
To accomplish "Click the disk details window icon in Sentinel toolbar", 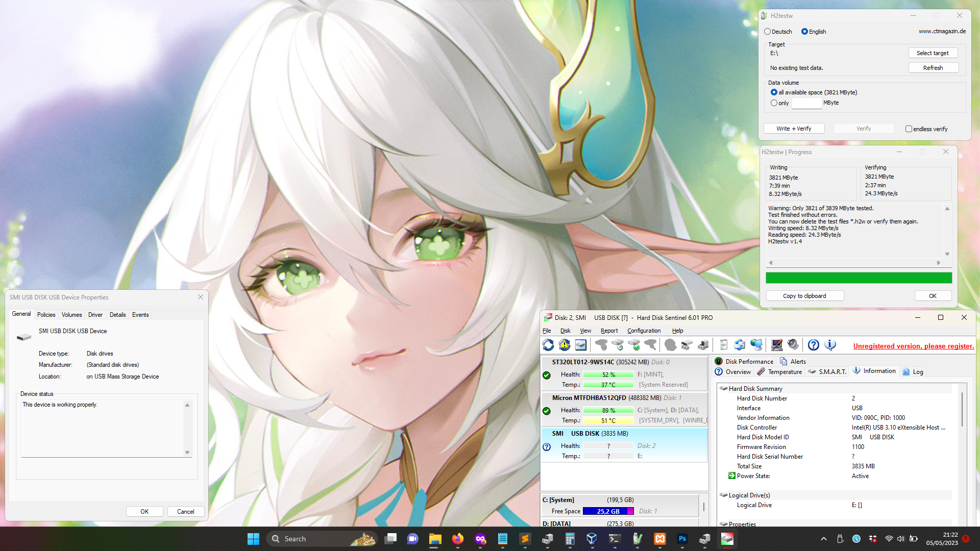I will tap(581, 345).
